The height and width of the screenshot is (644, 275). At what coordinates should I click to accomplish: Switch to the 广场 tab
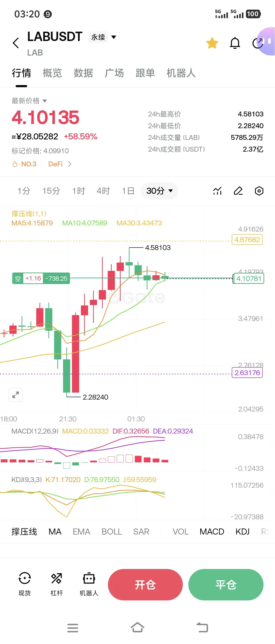(x=114, y=73)
